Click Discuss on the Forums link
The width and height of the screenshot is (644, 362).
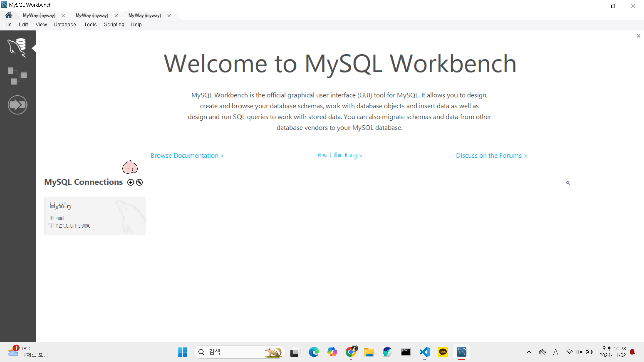point(491,156)
